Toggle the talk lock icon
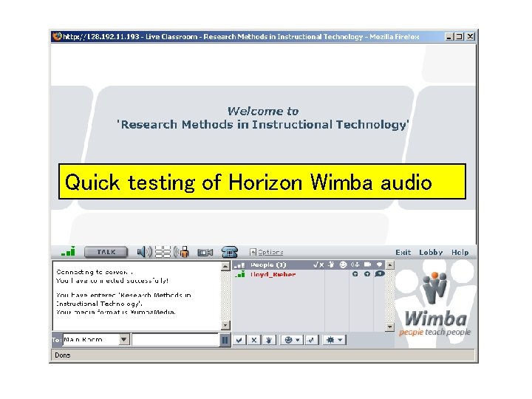 181,252
